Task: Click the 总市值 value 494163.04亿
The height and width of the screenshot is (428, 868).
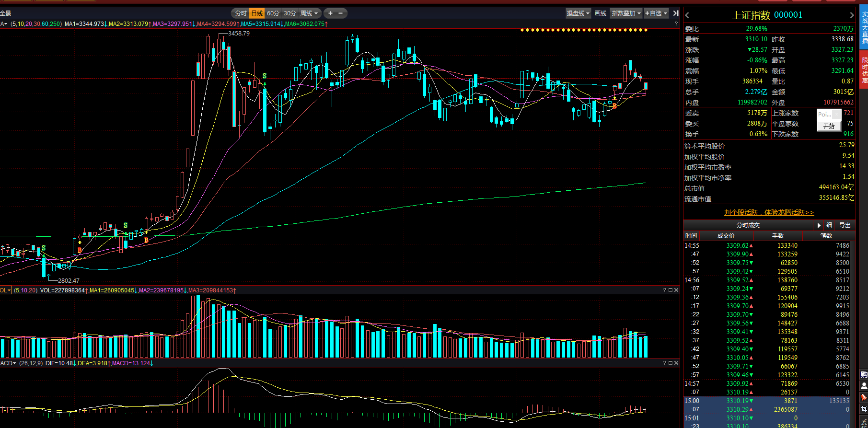Action: point(836,187)
